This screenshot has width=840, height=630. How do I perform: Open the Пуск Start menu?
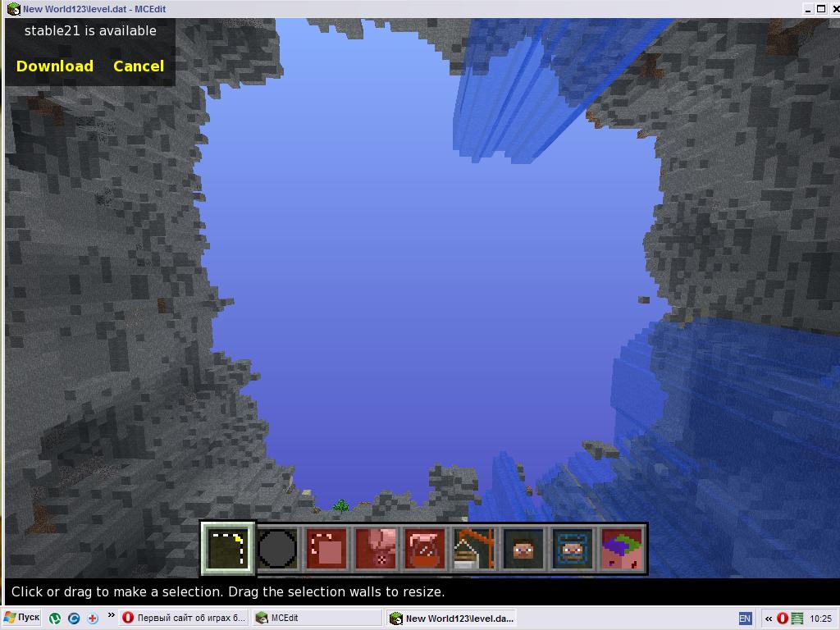click(21, 618)
